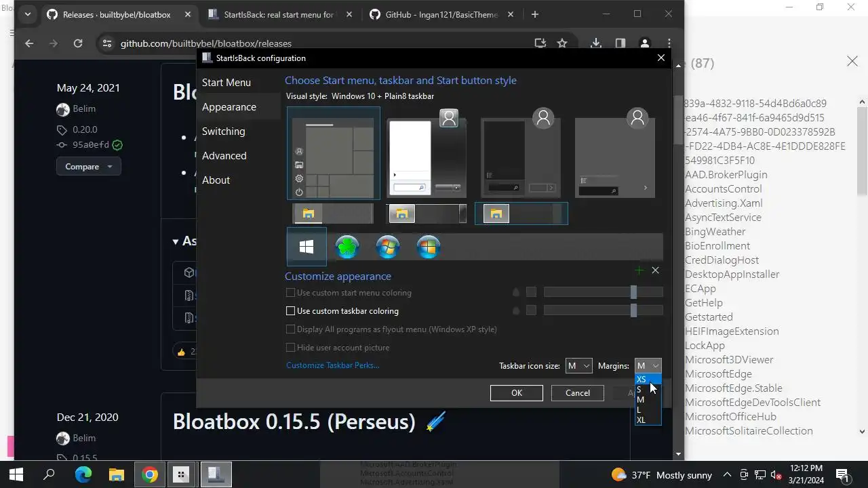Screen dimensions: 868x488
Task: Collapse the Margins dropdown showing M
Action: [x=648, y=365]
